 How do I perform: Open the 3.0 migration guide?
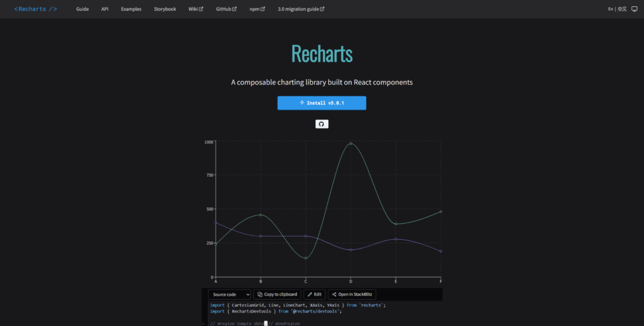point(301,9)
